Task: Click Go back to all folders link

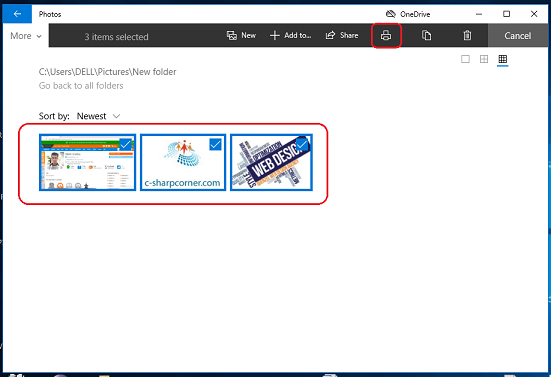Action: (x=81, y=86)
